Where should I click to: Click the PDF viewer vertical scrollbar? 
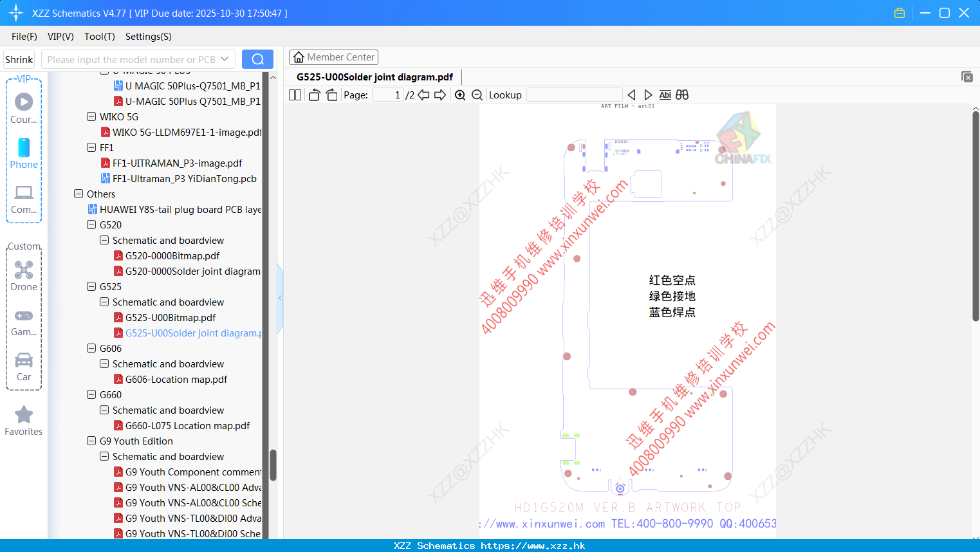tap(975, 216)
